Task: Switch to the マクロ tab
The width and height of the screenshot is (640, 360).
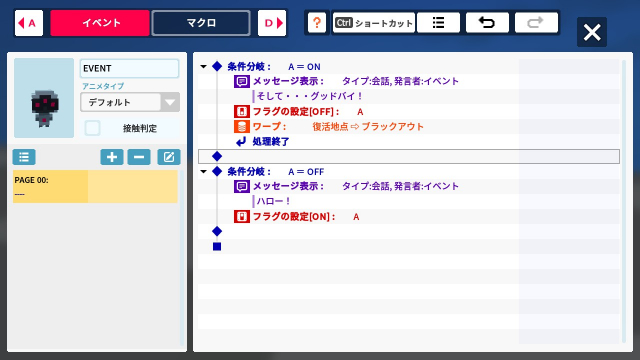Action: click(201, 23)
